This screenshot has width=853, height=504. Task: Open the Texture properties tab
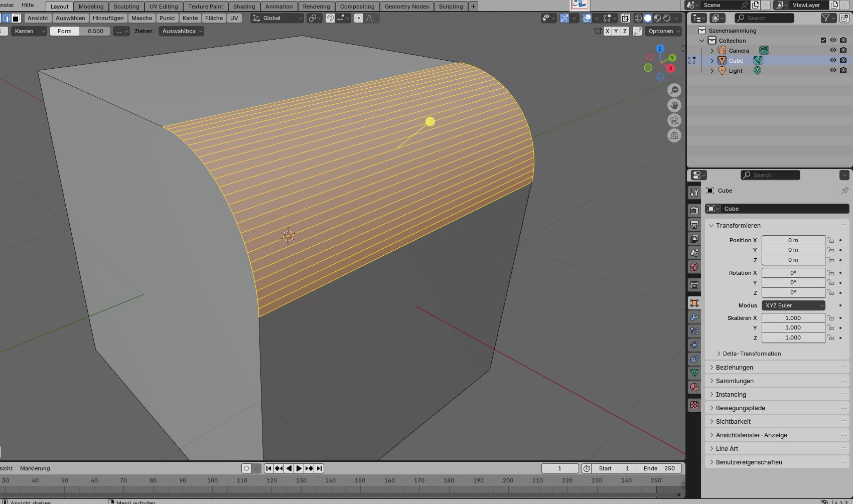click(x=694, y=405)
